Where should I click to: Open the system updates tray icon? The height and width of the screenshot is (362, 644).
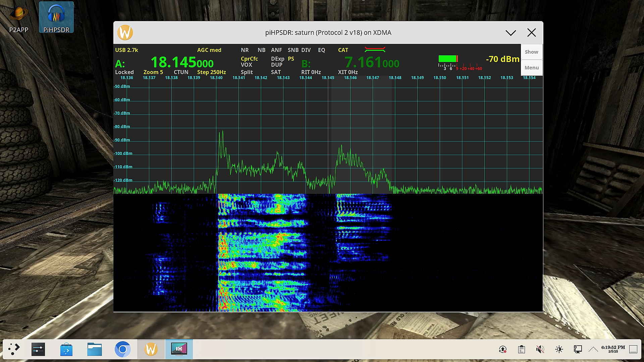[x=502, y=349]
